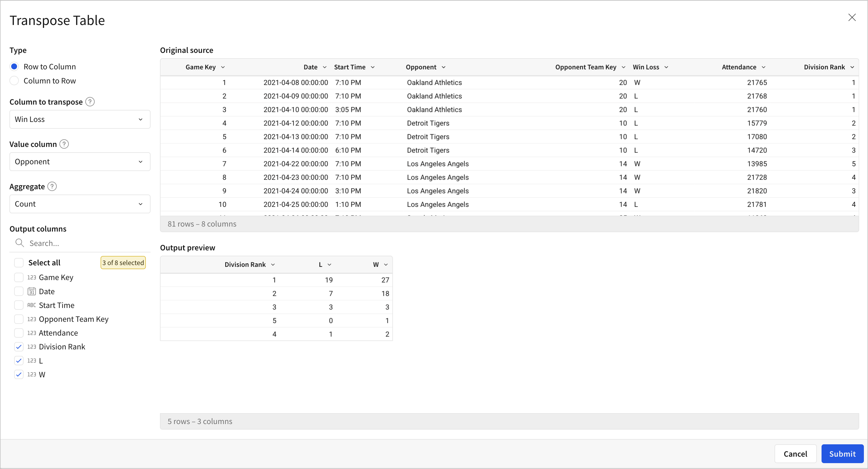Screen dimensions: 868x469
Task: Select the Column to Row radio option
Action: (x=14, y=81)
